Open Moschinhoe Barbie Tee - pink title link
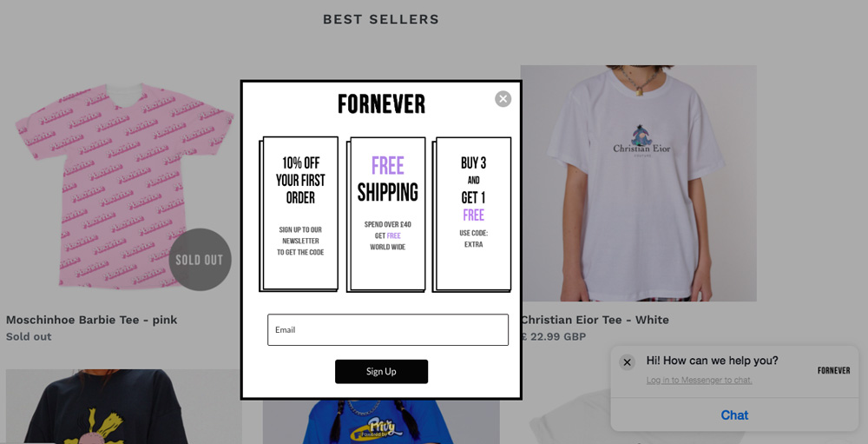This screenshot has height=444, width=868. [x=91, y=320]
